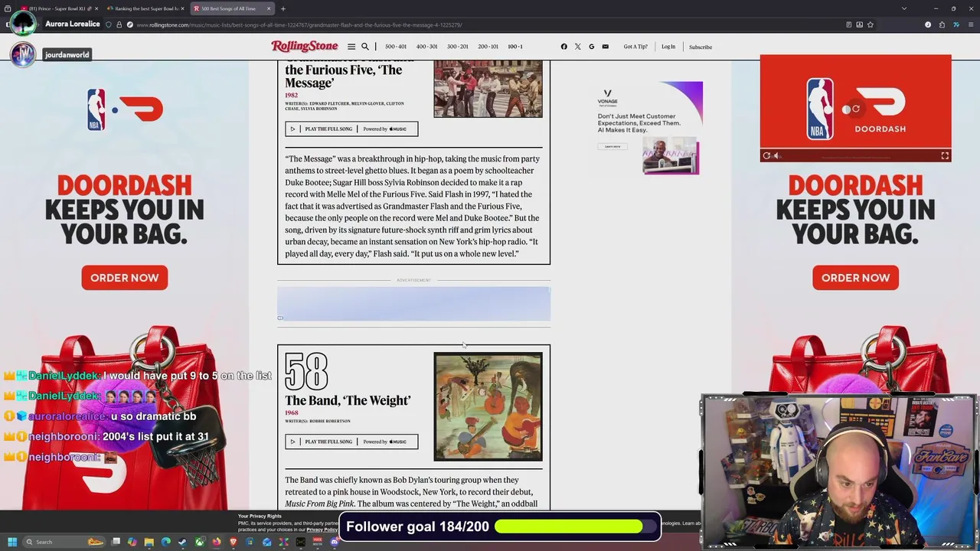
Task: Click Vonage ad Learn more button
Action: coord(612,146)
